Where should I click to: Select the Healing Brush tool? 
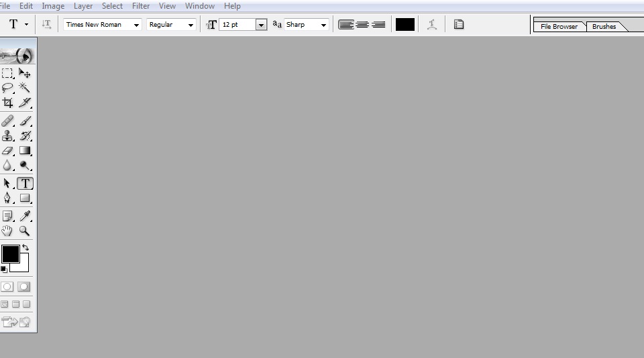pos(7,121)
